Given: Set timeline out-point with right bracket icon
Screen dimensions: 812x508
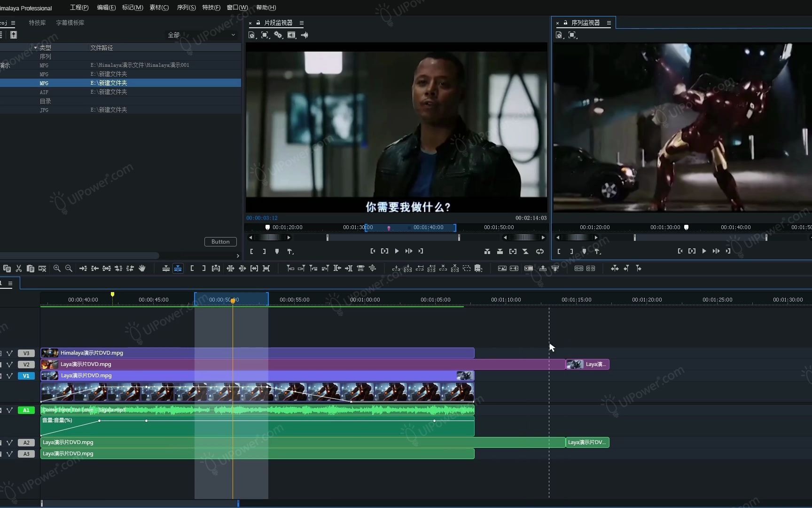Looking at the screenshot, I should pyautogui.click(x=203, y=268).
